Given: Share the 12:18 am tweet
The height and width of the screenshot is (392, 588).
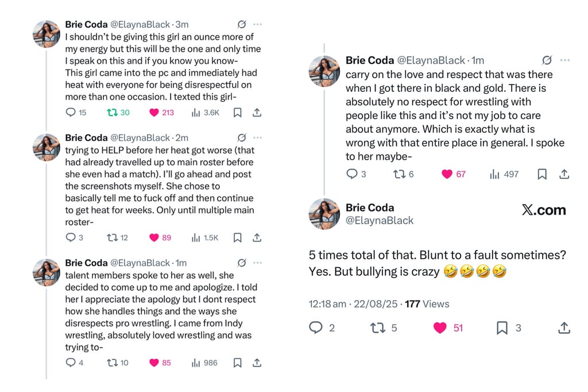Looking at the screenshot, I should click(x=564, y=328).
